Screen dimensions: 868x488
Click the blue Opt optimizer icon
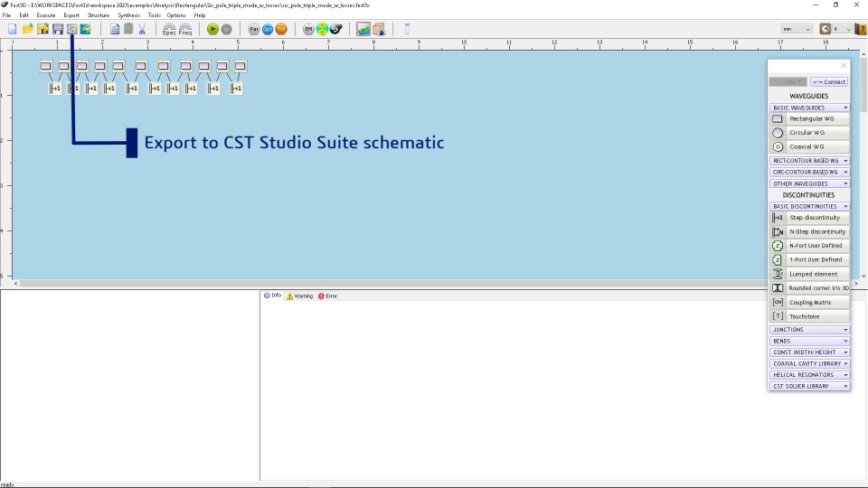[x=268, y=29]
